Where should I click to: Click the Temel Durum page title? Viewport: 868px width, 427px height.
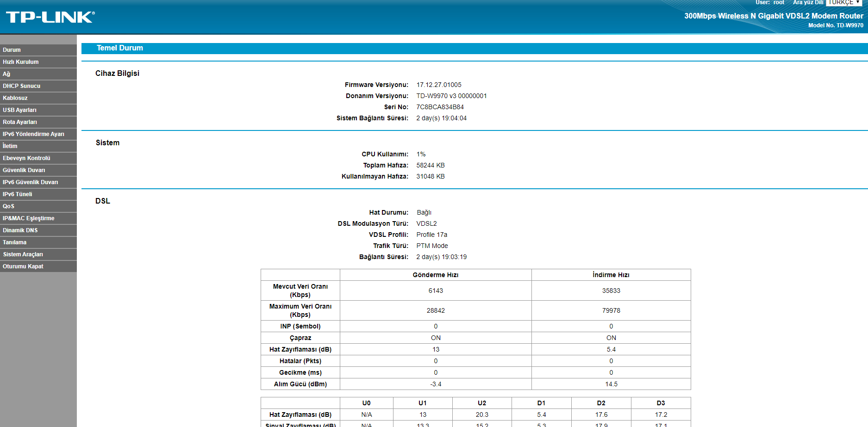click(x=120, y=48)
